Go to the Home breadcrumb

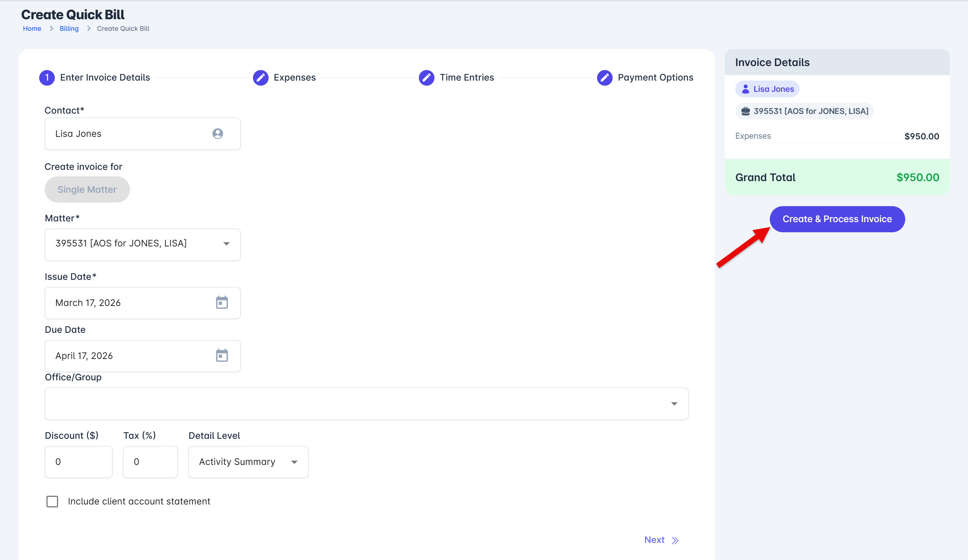32,28
